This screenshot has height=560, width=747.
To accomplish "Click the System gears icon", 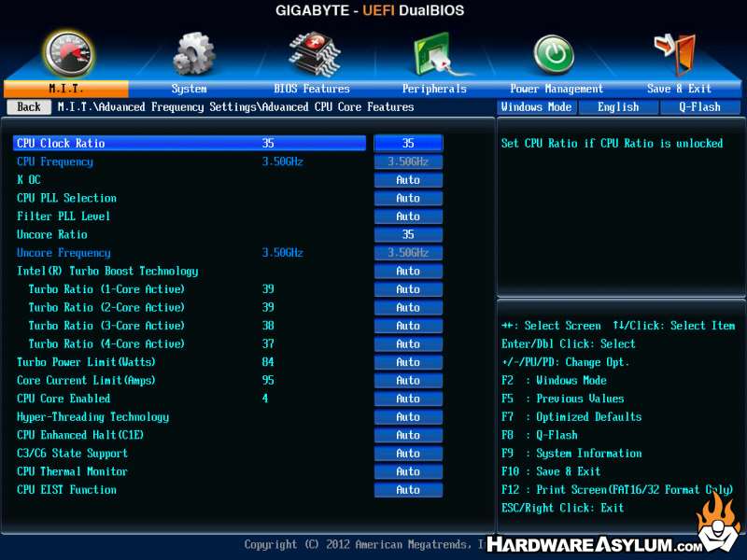I will point(193,53).
